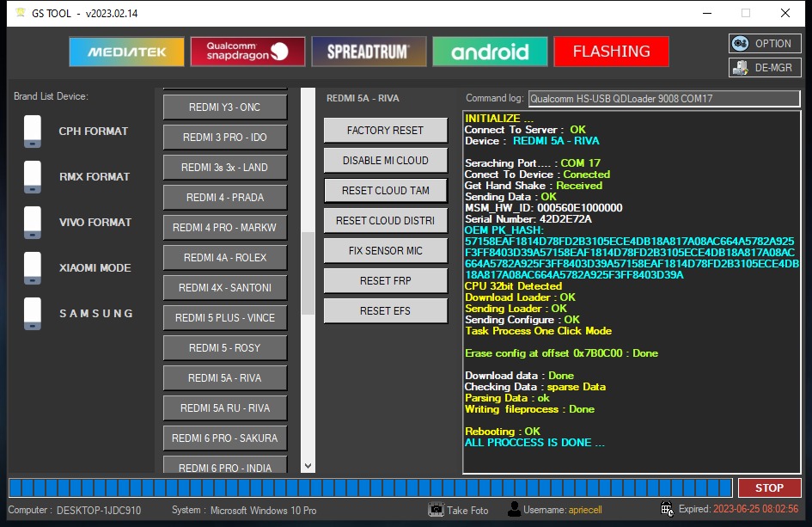Close the GS Tool window
Screen dimensions: 812x527
(x=785, y=13)
